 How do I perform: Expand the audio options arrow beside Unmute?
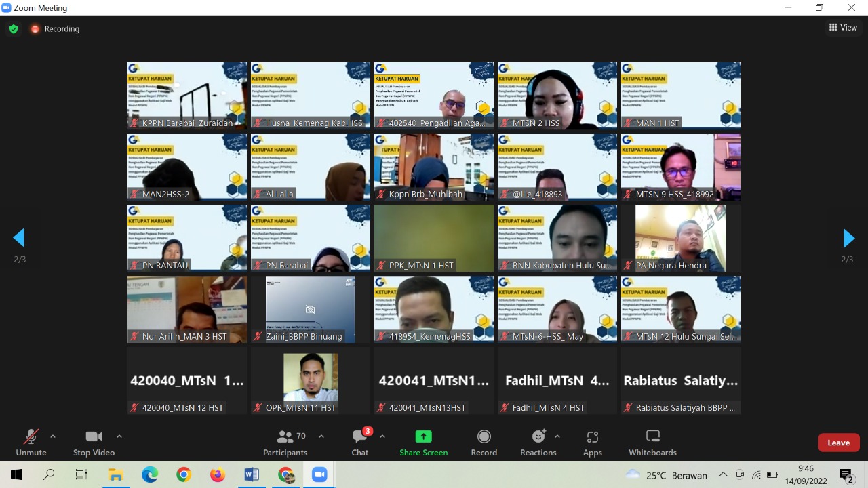(x=53, y=436)
